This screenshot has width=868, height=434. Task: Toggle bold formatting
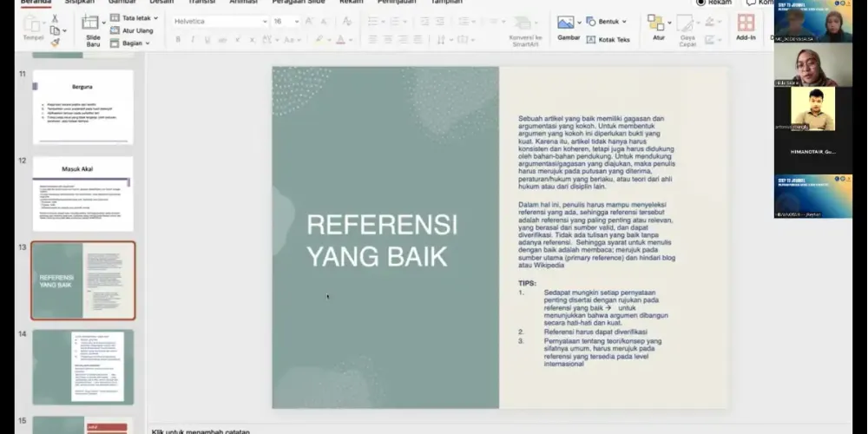(x=178, y=39)
